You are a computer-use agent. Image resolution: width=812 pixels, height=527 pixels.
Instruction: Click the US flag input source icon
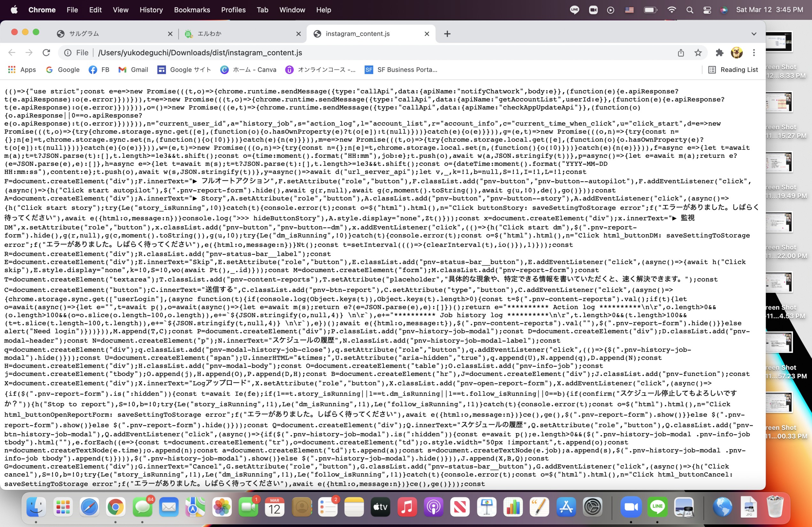[629, 10]
